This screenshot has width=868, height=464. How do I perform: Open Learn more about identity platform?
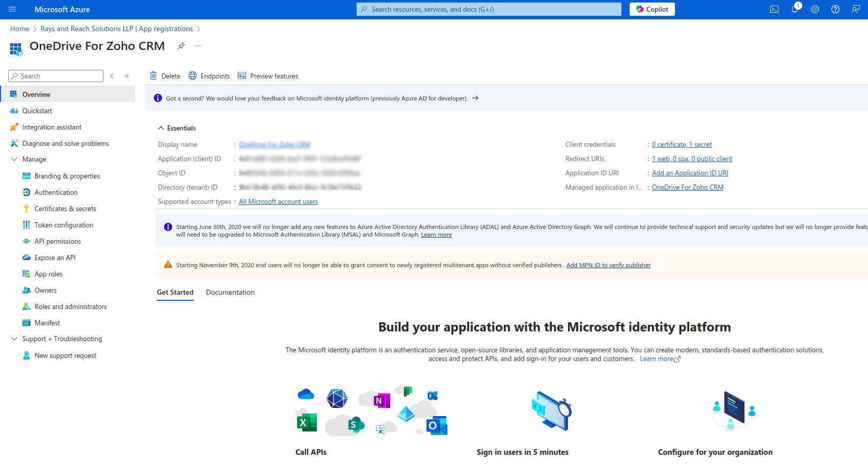pos(660,359)
